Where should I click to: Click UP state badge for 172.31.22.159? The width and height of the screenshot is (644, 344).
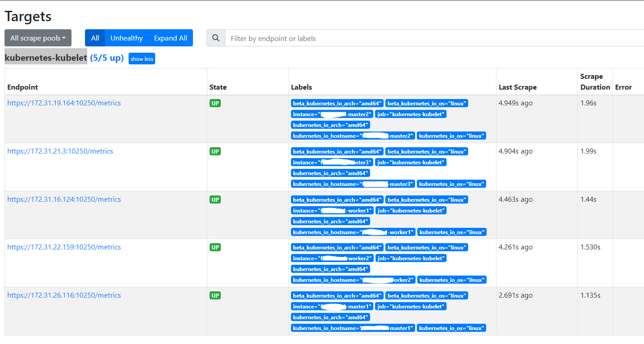pyautogui.click(x=215, y=248)
